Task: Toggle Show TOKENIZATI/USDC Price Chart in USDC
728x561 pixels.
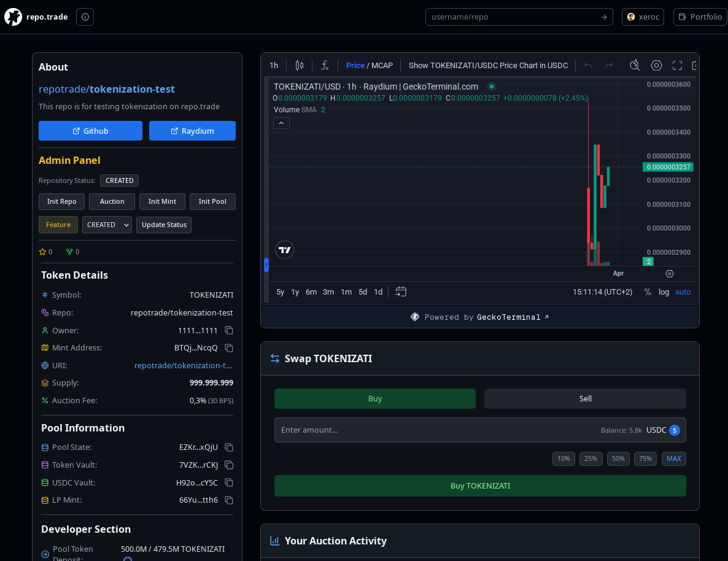Action: pyautogui.click(x=488, y=66)
